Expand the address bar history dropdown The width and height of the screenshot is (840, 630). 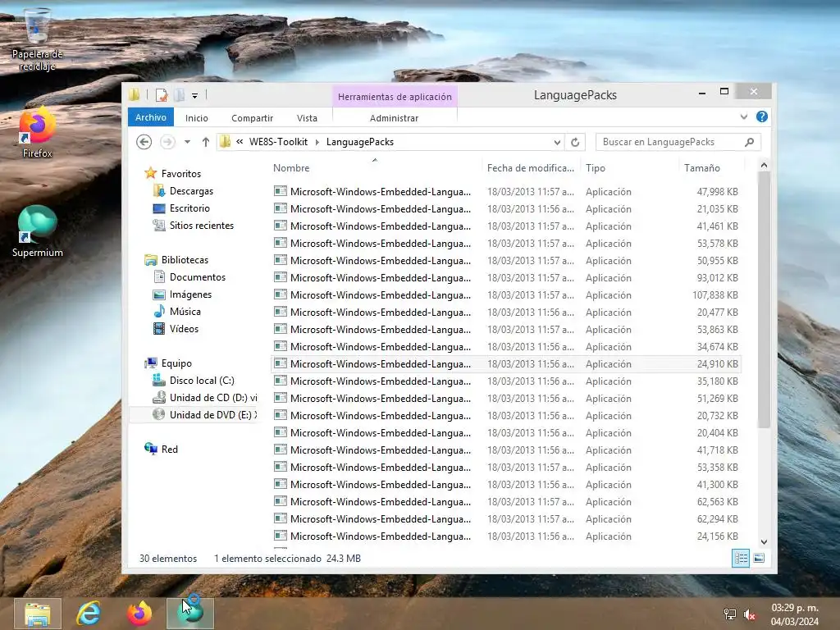click(x=557, y=142)
